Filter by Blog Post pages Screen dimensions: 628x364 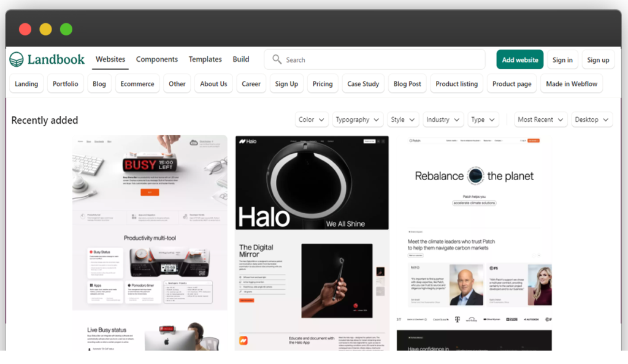click(x=407, y=83)
